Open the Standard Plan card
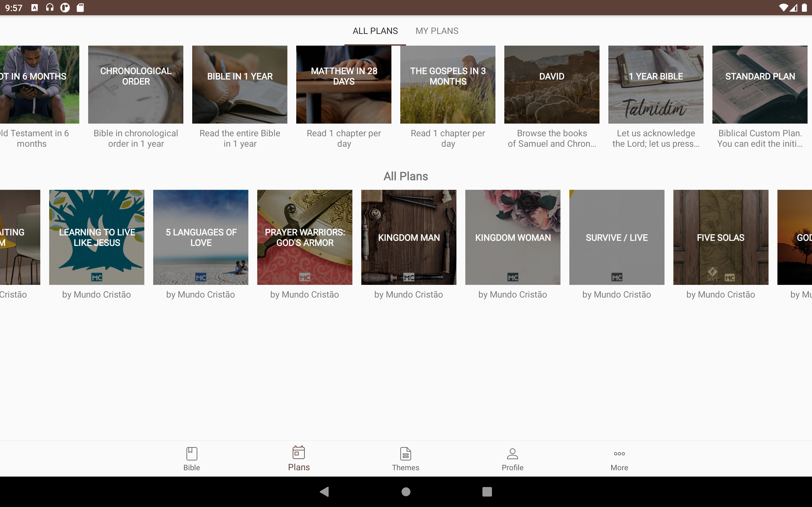The height and width of the screenshot is (507, 812). point(760,85)
